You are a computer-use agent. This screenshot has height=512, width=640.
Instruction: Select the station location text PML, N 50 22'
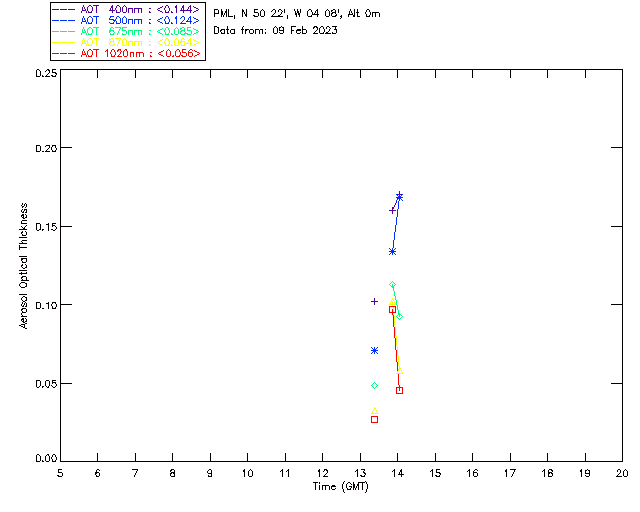point(251,14)
